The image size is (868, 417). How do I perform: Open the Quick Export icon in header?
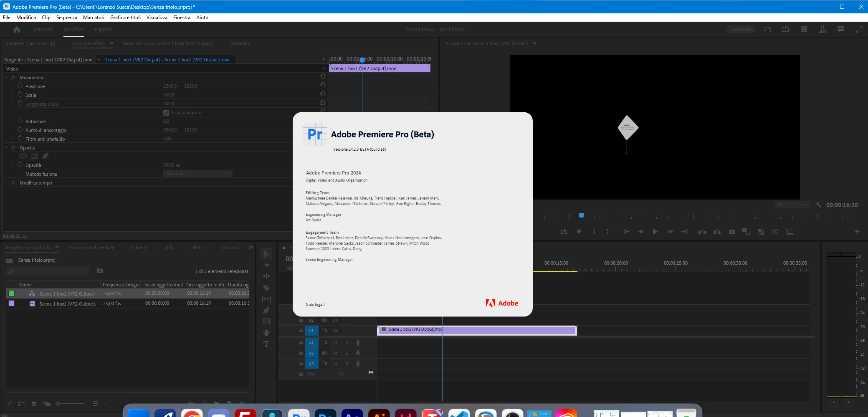[x=786, y=29]
